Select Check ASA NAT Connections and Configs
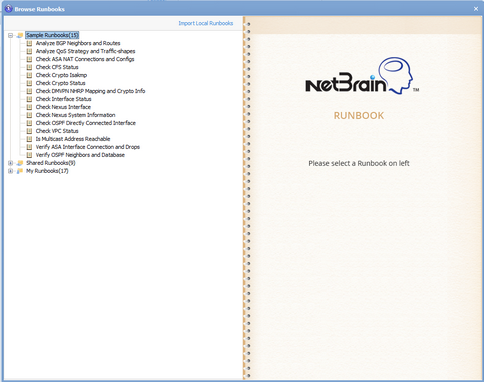The height and width of the screenshot is (382, 484). (85, 59)
